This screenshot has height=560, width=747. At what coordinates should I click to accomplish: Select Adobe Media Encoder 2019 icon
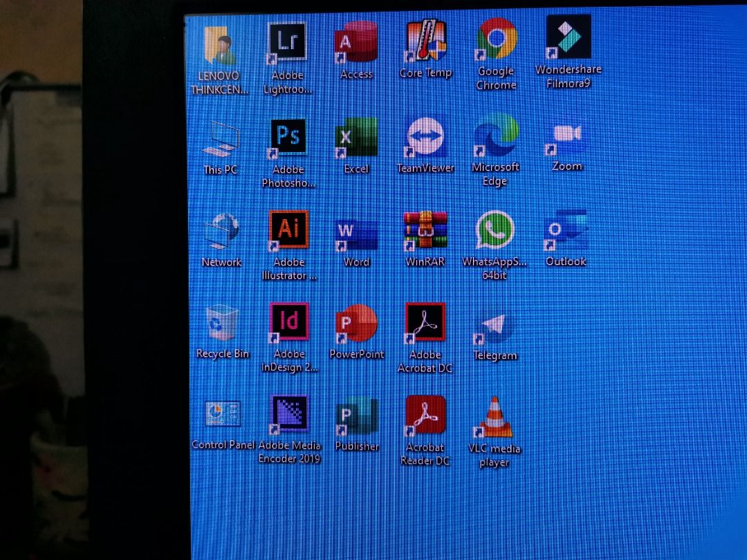[289, 415]
